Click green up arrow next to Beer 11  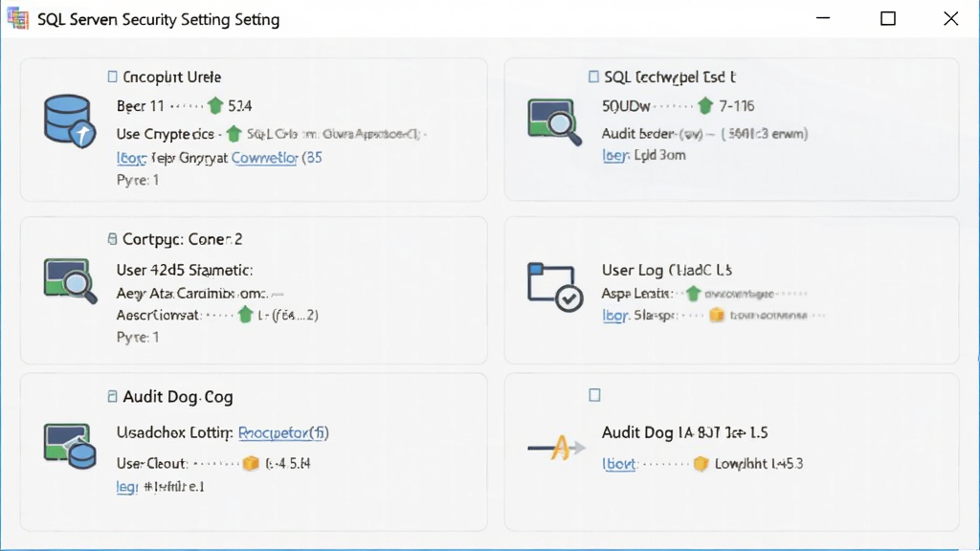(x=215, y=105)
